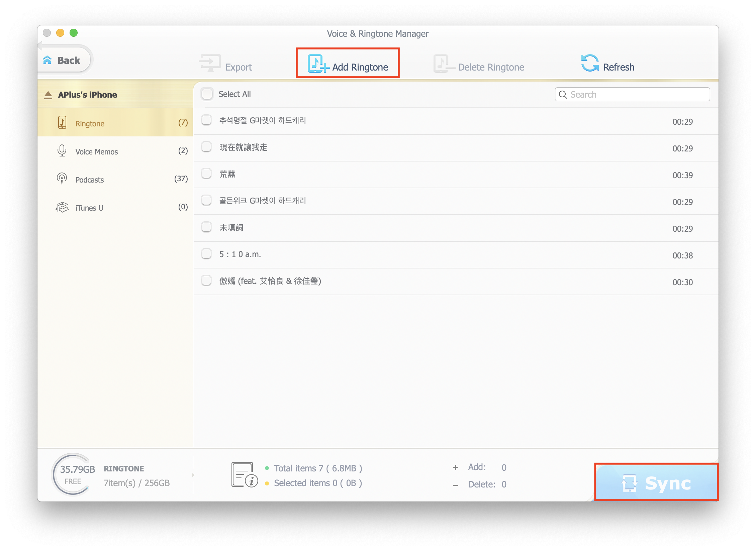Eject APlus's iPhone via eject icon
The height and width of the screenshot is (551, 756).
tap(48, 95)
